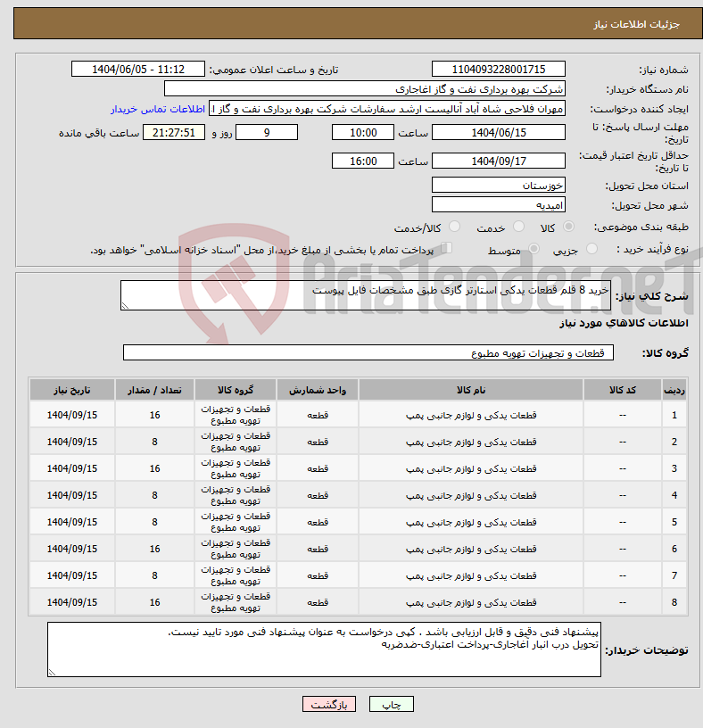Click the تاریخ نیاز column header
Screen dimensions: 703x728
pyautogui.click(x=72, y=390)
